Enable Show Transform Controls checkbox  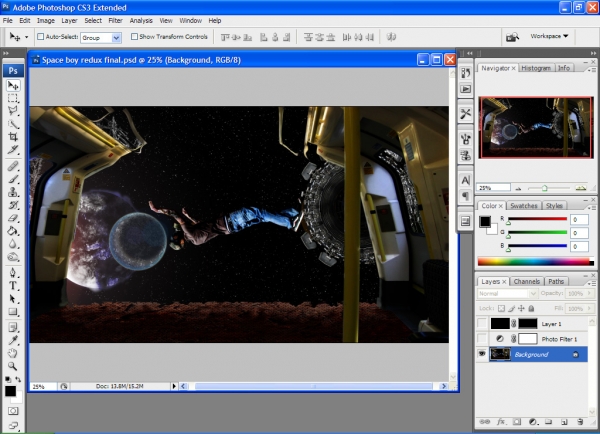pos(134,37)
